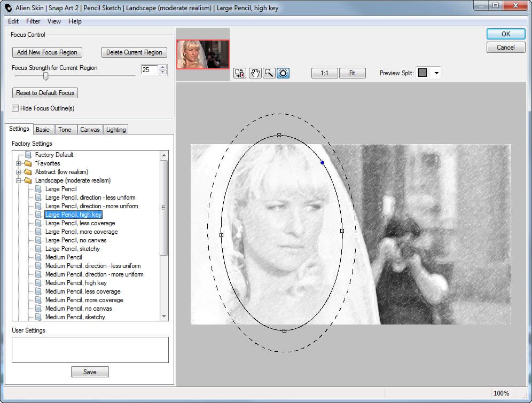Image resolution: width=532 pixels, height=403 pixels.
Task: Click the Reset to Default Focus button
Action: pos(45,92)
